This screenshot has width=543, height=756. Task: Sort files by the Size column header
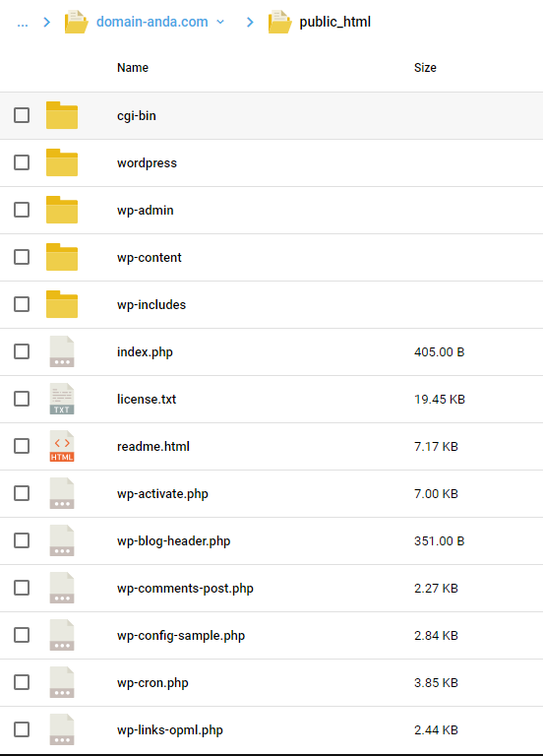[425, 68]
